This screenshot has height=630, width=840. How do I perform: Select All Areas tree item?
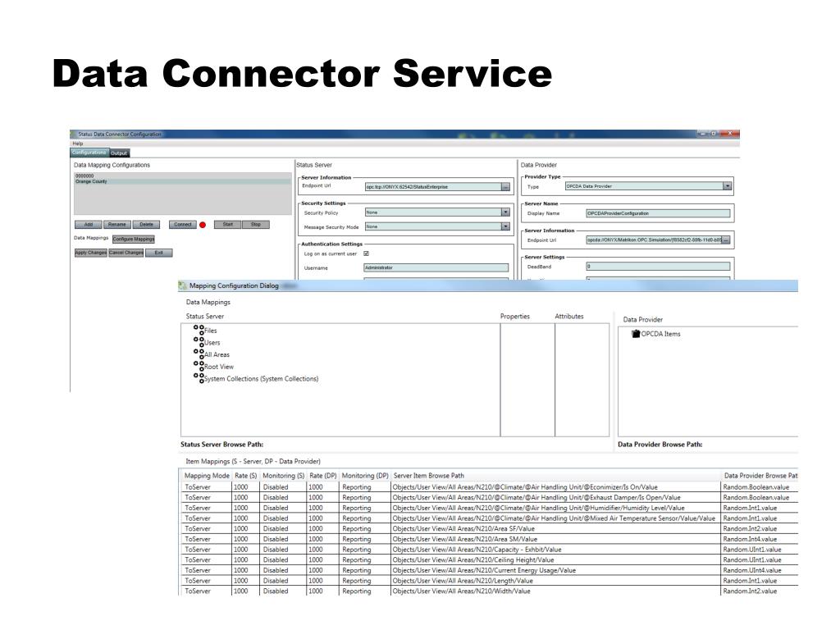point(217,354)
